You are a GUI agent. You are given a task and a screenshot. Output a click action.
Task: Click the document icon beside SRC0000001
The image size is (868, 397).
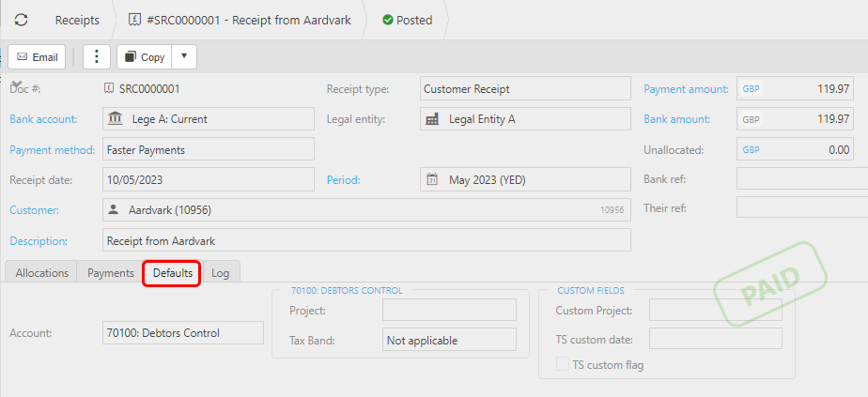(109, 89)
